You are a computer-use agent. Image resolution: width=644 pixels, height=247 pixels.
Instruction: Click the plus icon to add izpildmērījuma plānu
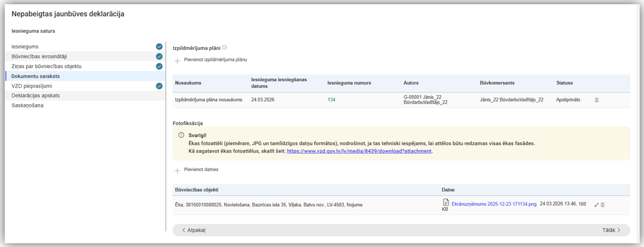[177, 60]
